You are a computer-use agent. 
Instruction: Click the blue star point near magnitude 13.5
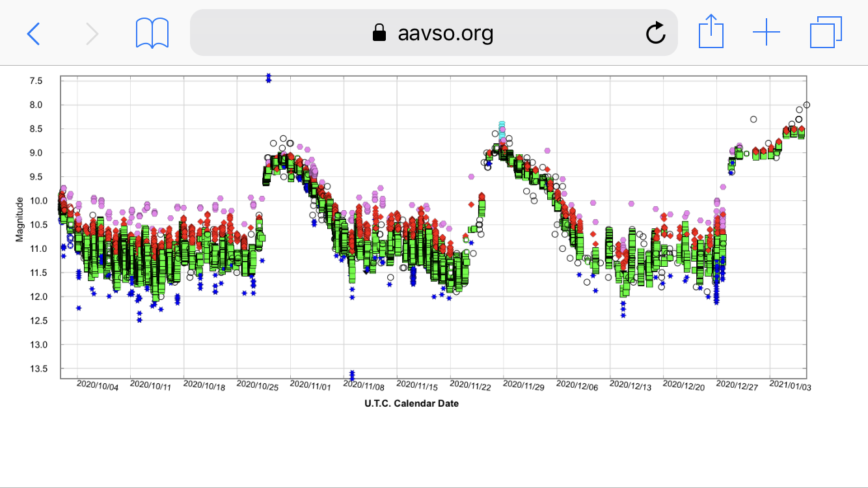pyautogui.click(x=352, y=375)
